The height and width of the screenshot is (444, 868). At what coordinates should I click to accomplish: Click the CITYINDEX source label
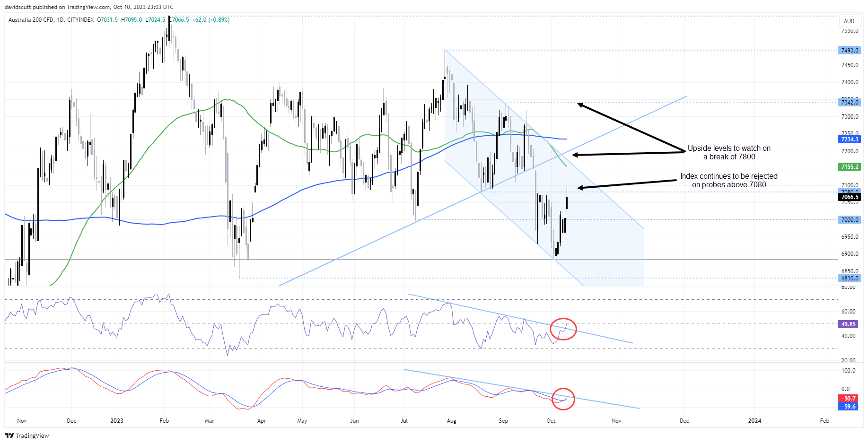[x=80, y=20]
